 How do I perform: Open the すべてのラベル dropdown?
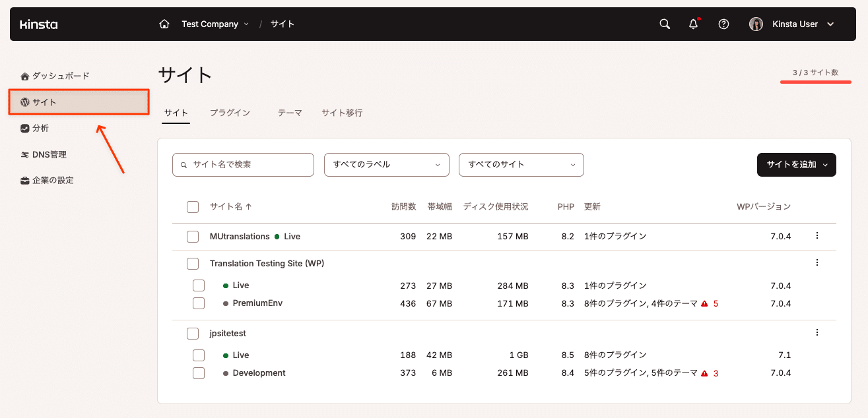click(387, 165)
